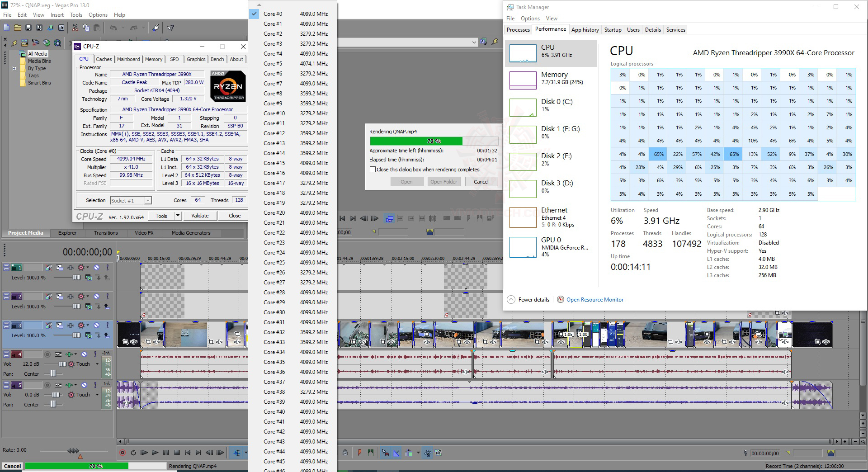The width and height of the screenshot is (868, 472).
Task: Toggle Enable Snapping in bottom toolbar
Action: [385, 453]
